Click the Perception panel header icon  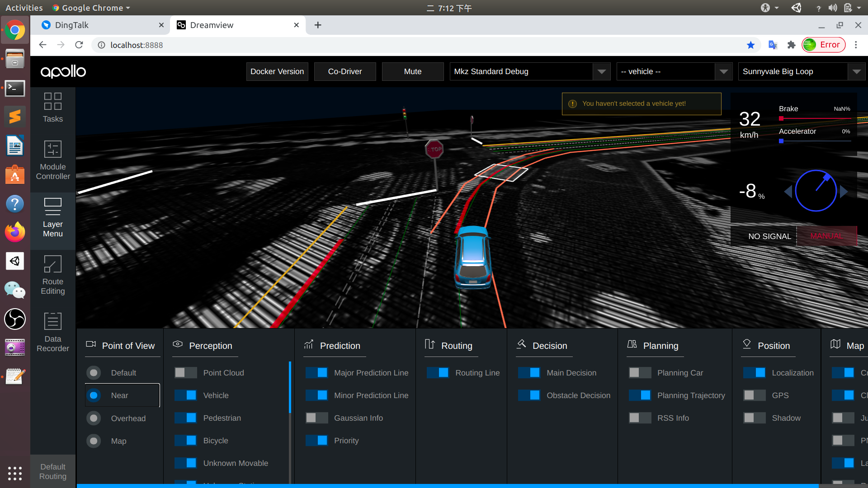tap(178, 344)
